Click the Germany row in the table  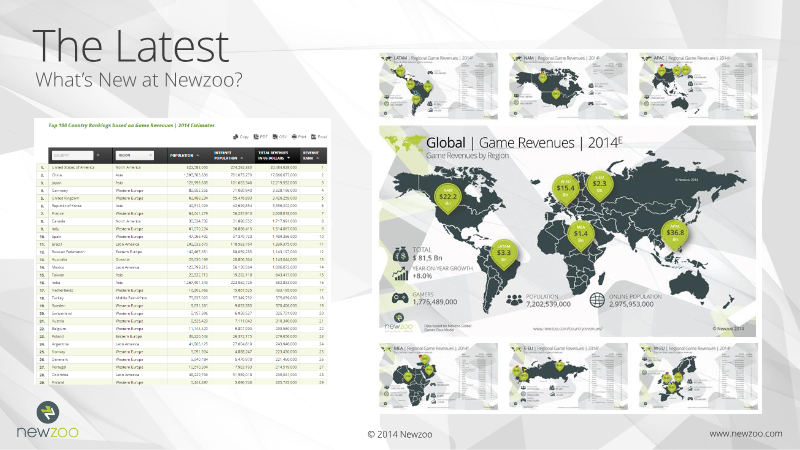[182, 190]
